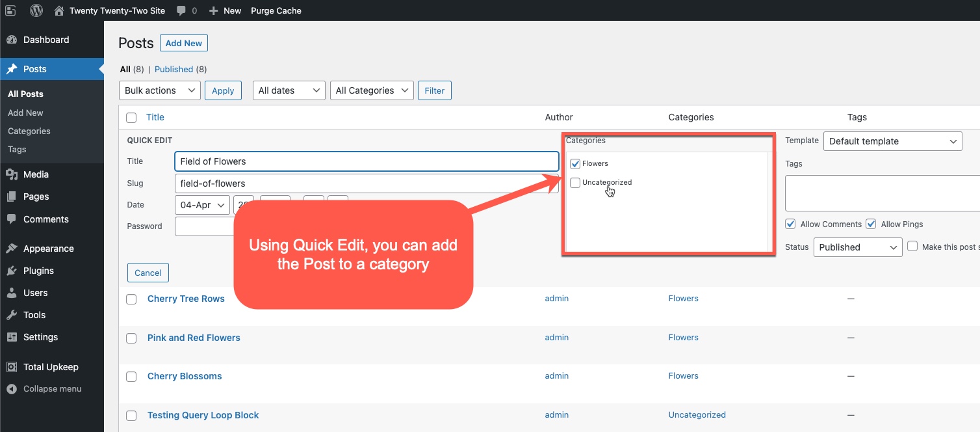Click the Dashboard gauge icon in sidebar
980x432 pixels.
click(x=12, y=40)
